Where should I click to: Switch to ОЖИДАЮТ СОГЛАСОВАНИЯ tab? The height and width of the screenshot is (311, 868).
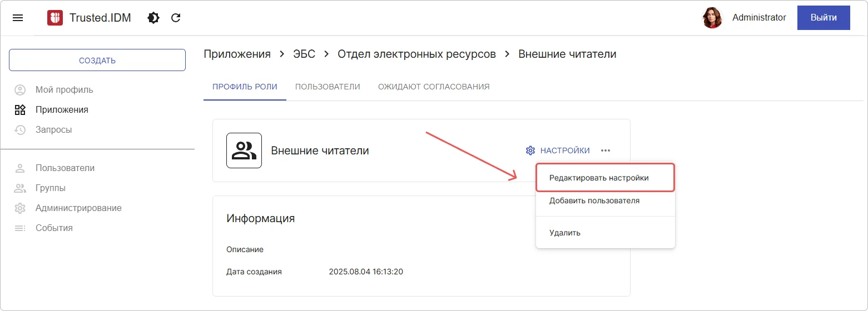[434, 87]
